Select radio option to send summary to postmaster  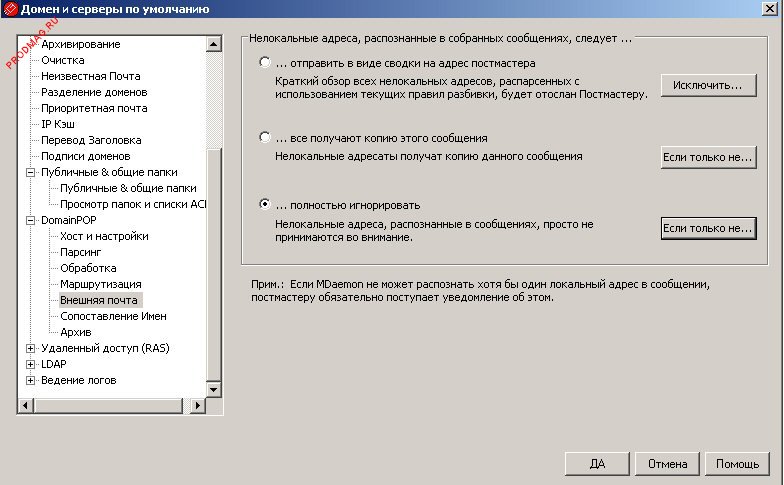[264, 63]
